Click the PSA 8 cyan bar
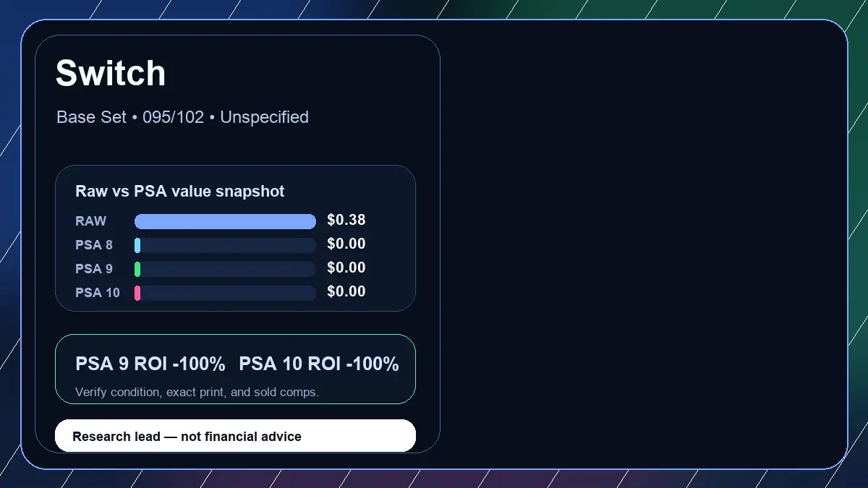The height and width of the screenshot is (488, 868). click(137, 245)
